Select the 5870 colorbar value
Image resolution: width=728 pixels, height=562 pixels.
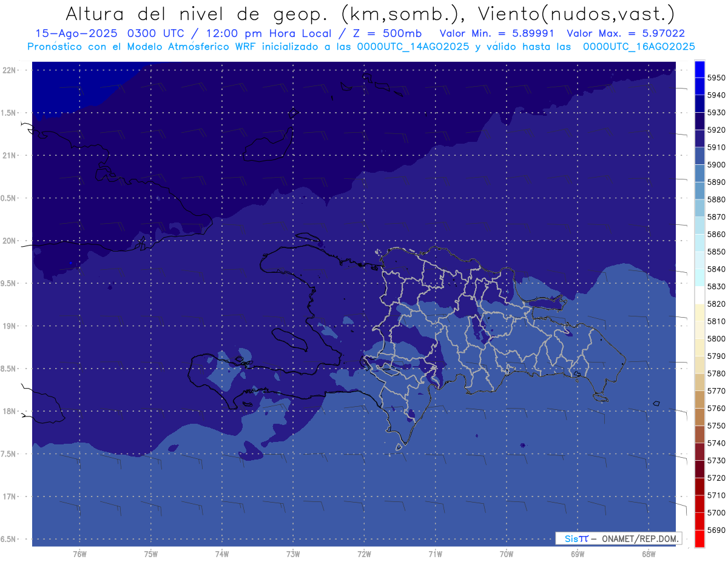[716, 217]
